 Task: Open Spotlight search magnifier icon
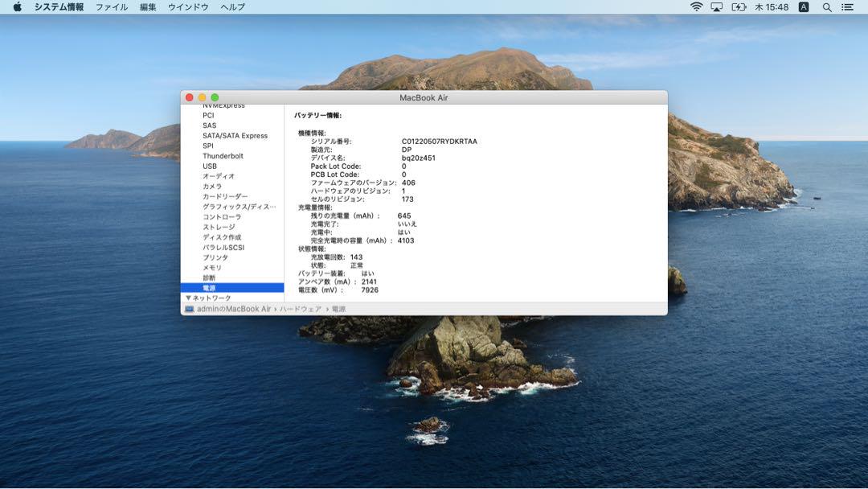coord(827,7)
